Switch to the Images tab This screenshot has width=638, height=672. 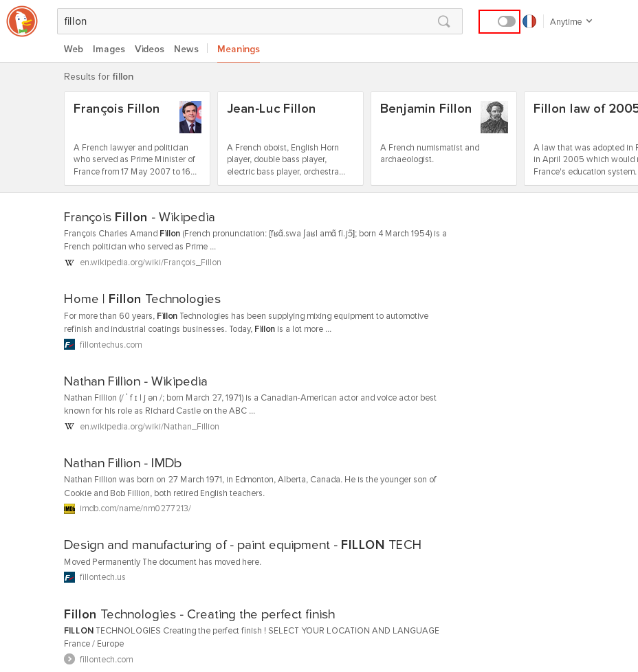(x=109, y=49)
